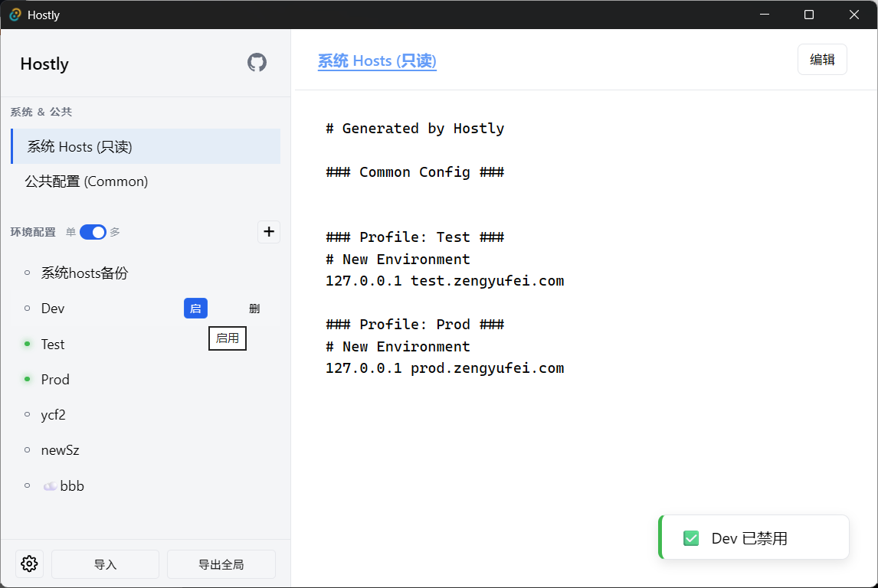Click ycf2 profile status dot
Image resolution: width=878 pixels, height=588 pixels.
[27, 414]
